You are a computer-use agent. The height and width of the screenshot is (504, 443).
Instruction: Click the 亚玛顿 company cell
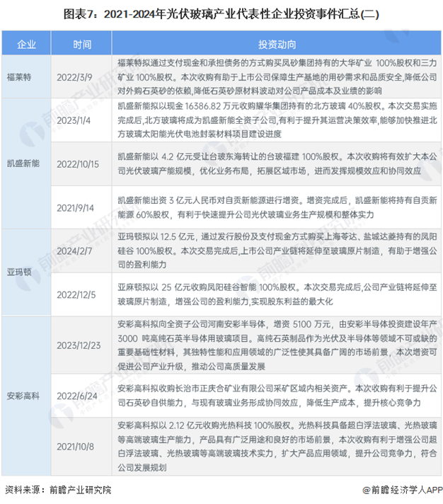pyautogui.click(x=26, y=273)
